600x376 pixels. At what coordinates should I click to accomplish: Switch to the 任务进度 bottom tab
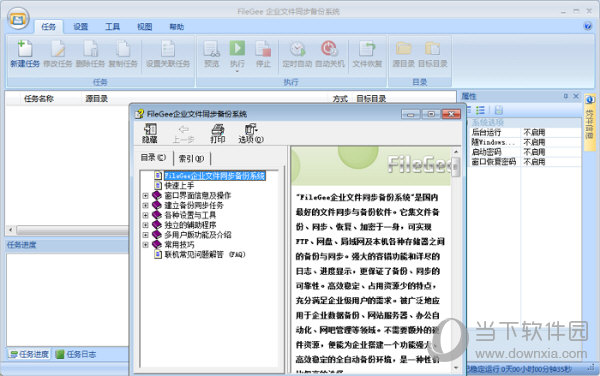[29, 354]
